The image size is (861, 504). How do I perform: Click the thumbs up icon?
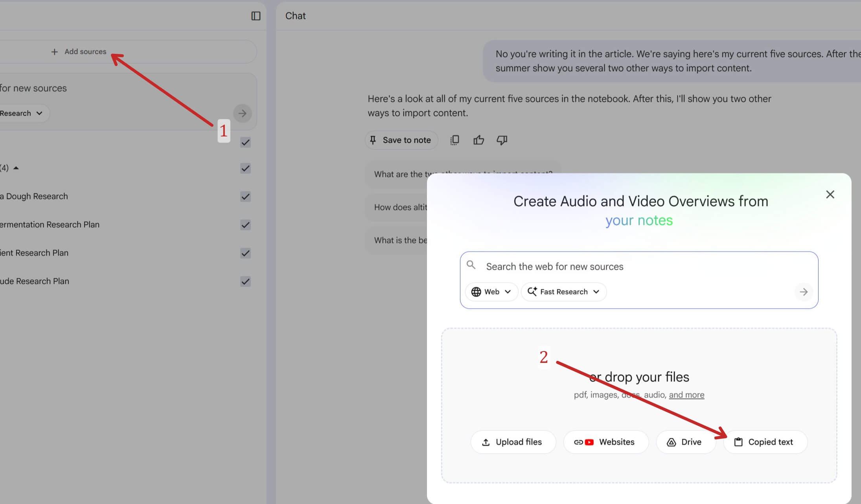click(x=478, y=140)
